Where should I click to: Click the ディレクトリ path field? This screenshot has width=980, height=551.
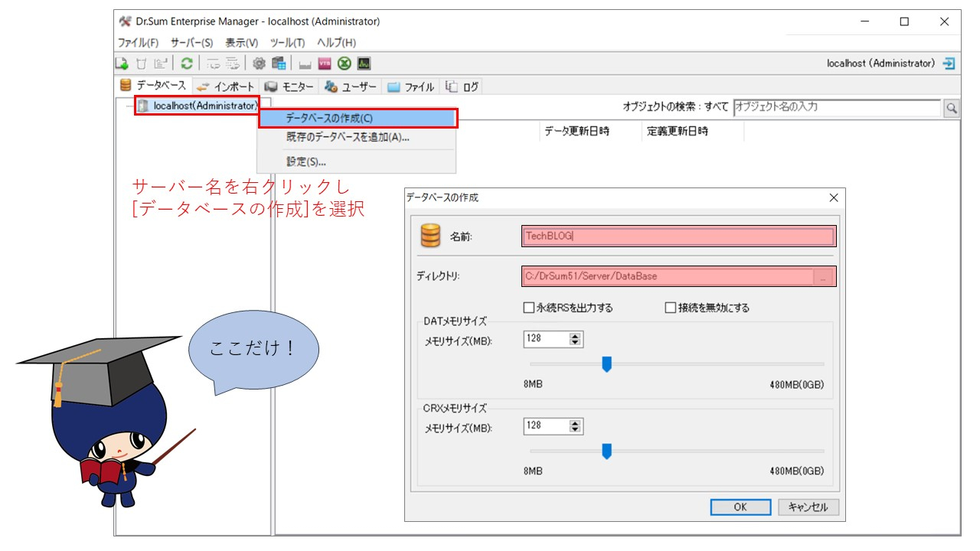click(668, 276)
